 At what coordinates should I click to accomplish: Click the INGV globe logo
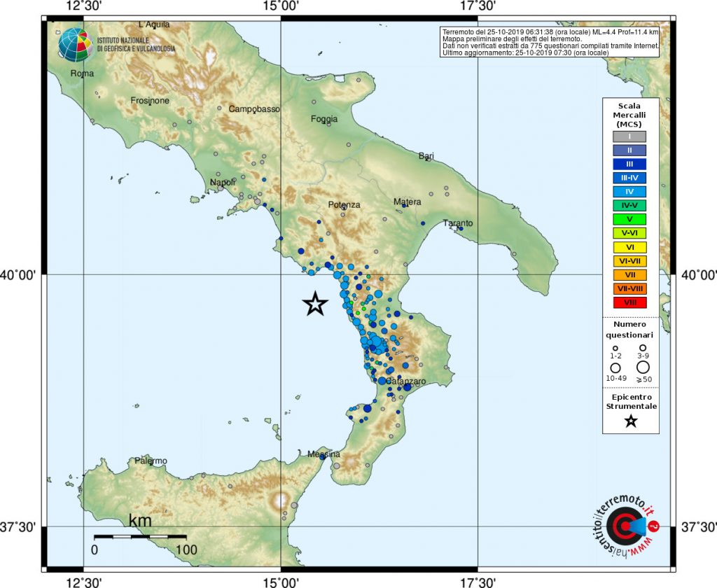click(x=75, y=45)
